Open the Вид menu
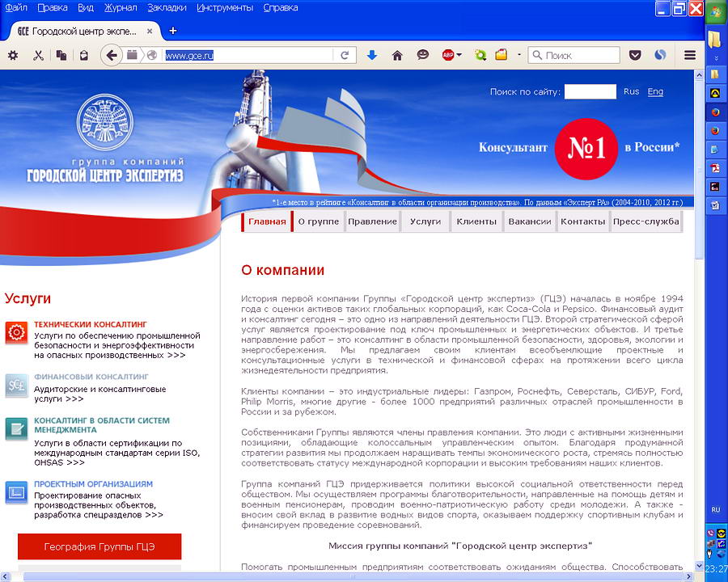The width and height of the screenshot is (728, 582). point(86,8)
